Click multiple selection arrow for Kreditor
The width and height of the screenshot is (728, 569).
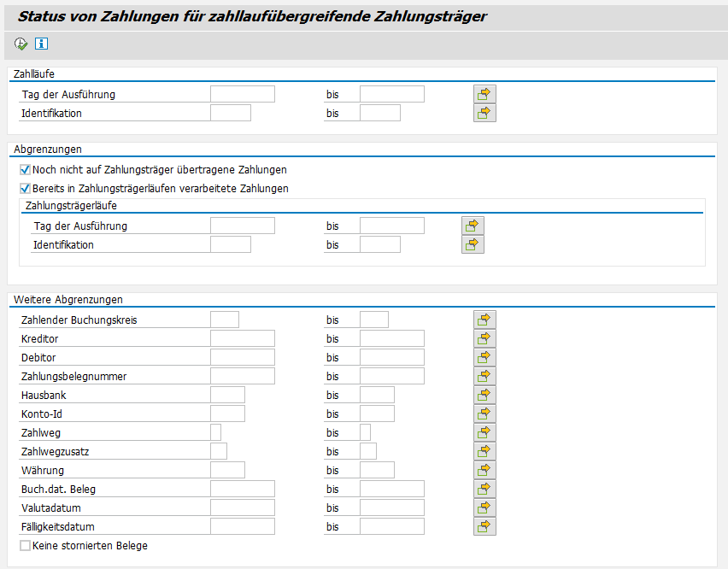click(484, 338)
